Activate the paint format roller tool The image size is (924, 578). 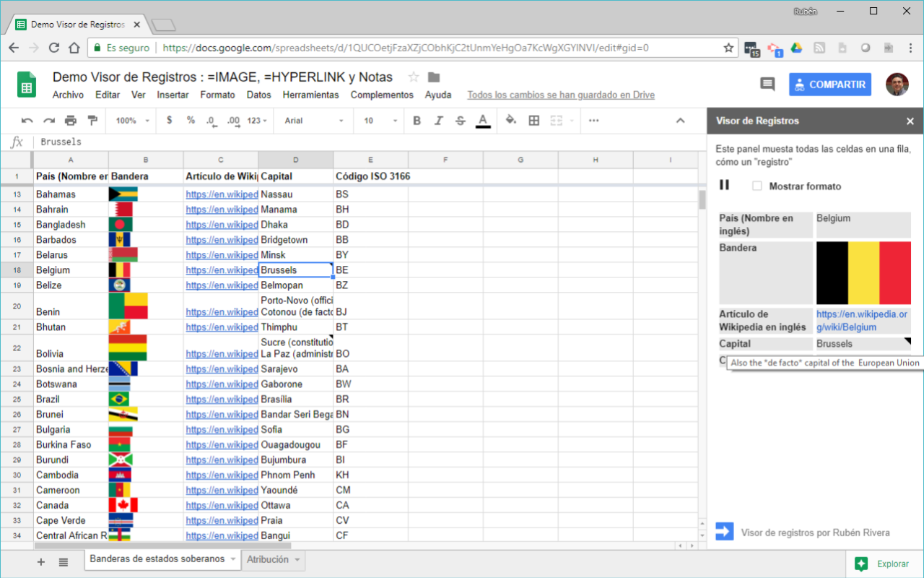point(92,121)
